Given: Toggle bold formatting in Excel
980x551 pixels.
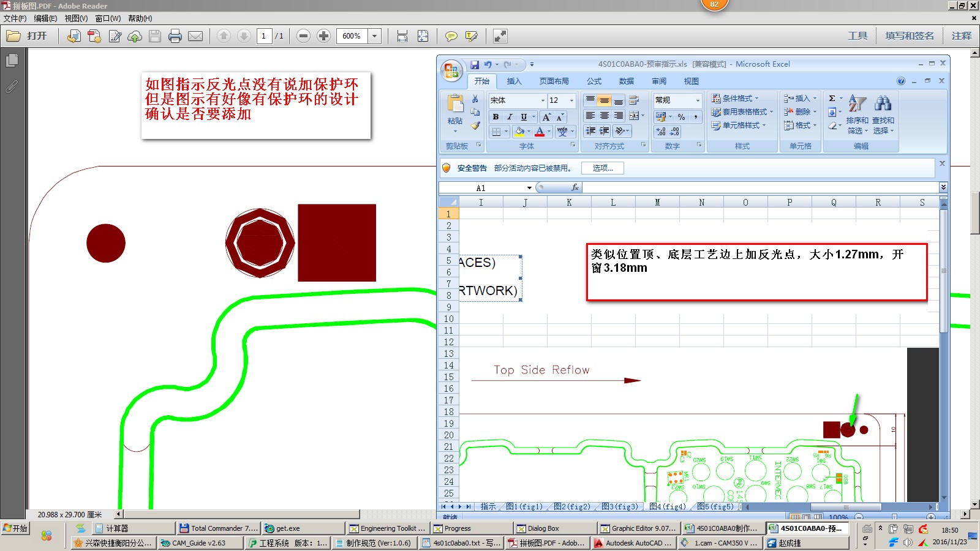Looking at the screenshot, I should coord(496,117).
